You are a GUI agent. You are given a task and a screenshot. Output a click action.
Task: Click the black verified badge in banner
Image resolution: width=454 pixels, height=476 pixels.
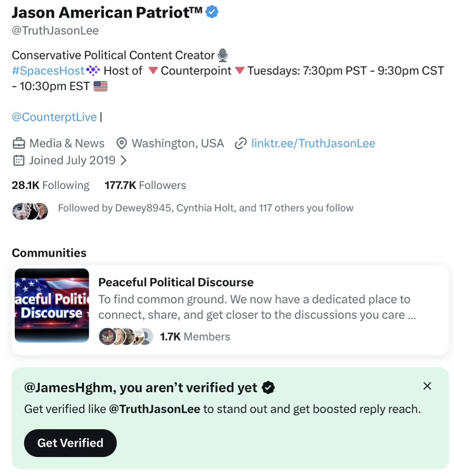click(x=268, y=387)
